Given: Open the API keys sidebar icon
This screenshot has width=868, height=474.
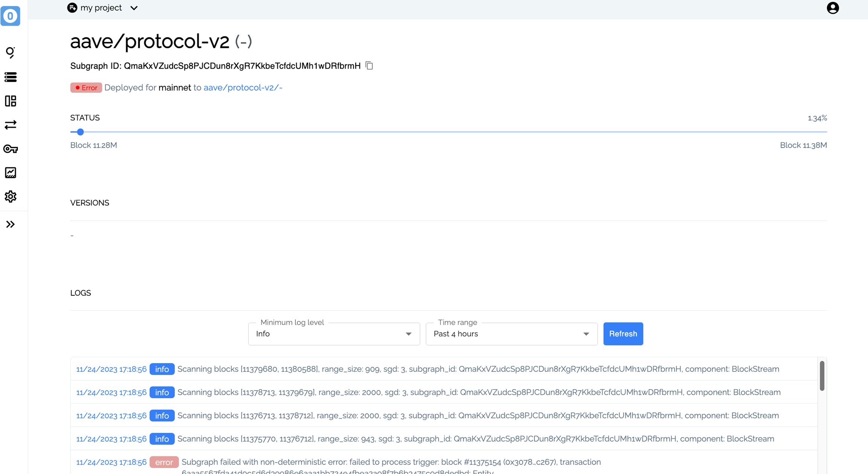Looking at the screenshot, I should point(10,149).
